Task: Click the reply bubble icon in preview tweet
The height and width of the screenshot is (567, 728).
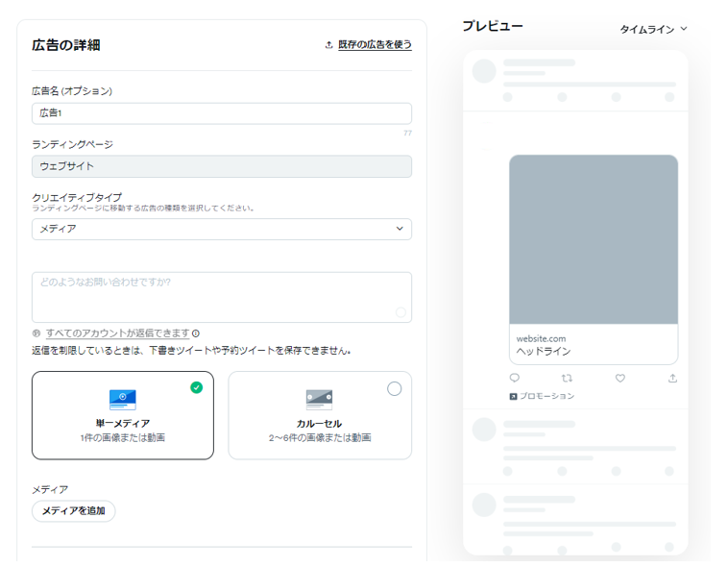Action: [515, 378]
